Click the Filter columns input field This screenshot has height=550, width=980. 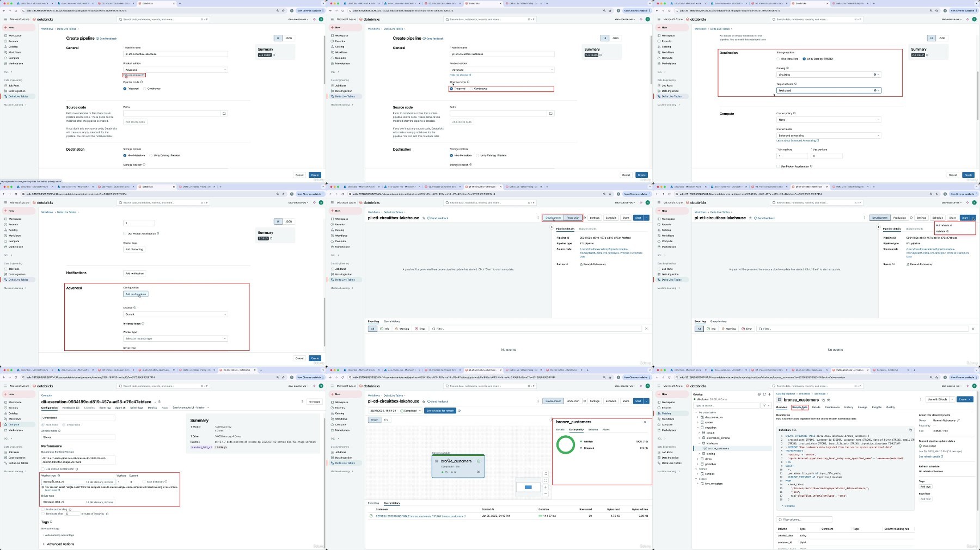tap(804, 520)
